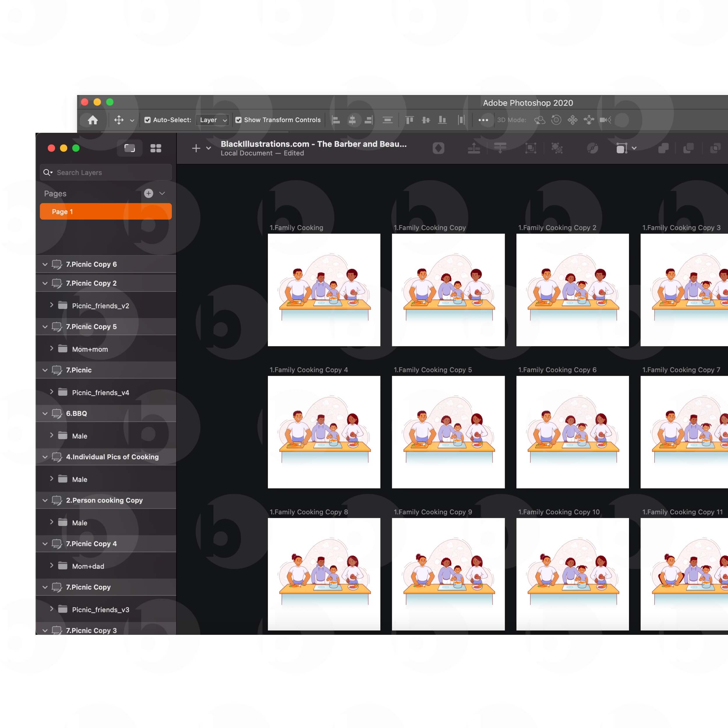Click the align top edges icon
Image resolution: width=728 pixels, height=728 pixels.
[409, 120]
